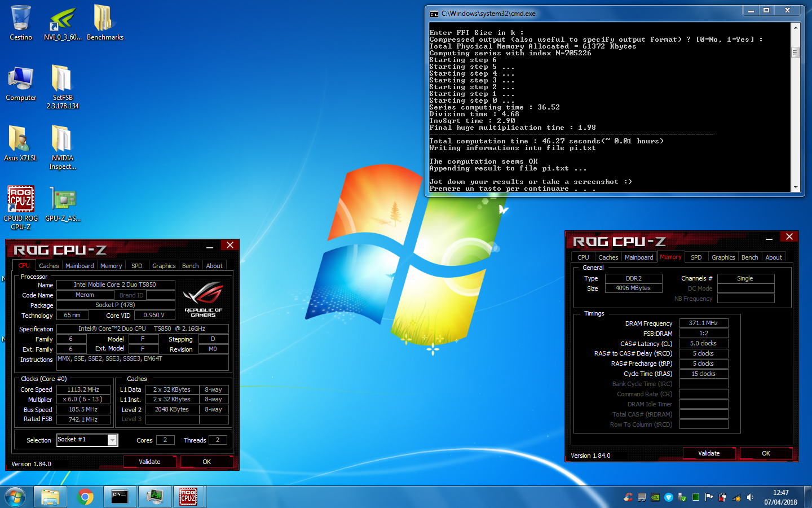This screenshot has width=812, height=508.
Task: Open the SPD tab in right CPU-Z
Action: [696, 257]
